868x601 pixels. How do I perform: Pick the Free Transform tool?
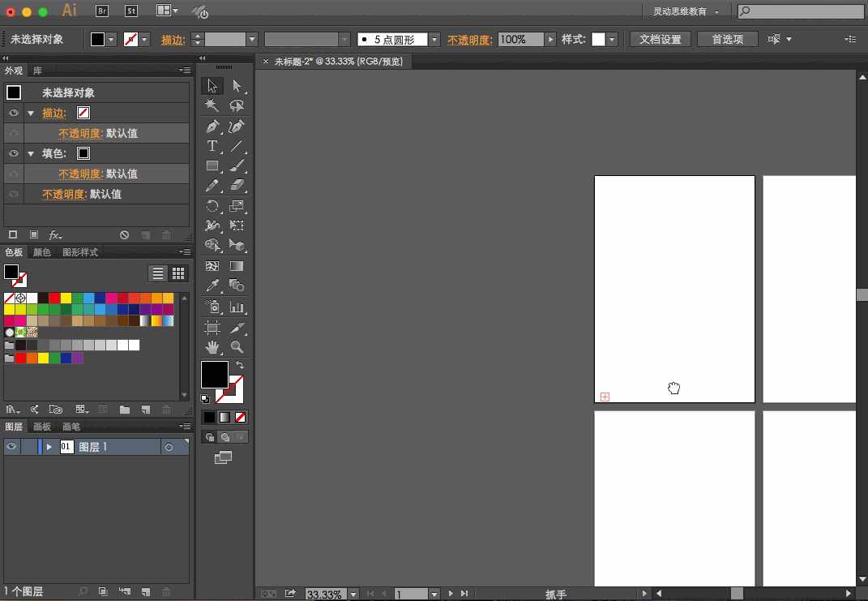(x=237, y=225)
